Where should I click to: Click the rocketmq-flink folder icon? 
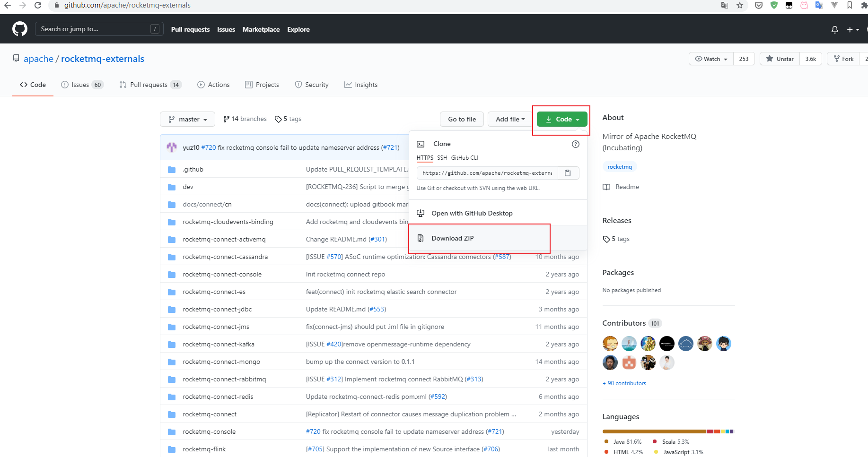(172, 449)
